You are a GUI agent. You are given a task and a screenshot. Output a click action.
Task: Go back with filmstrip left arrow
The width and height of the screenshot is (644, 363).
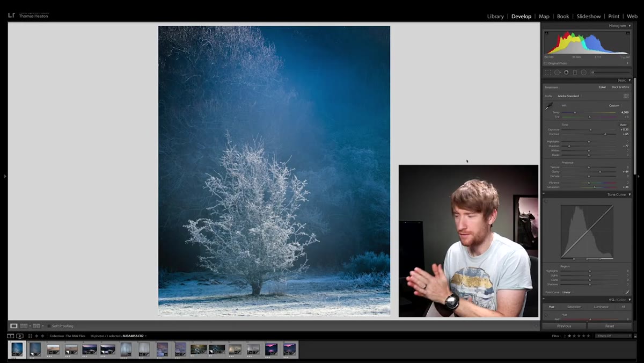point(36,336)
